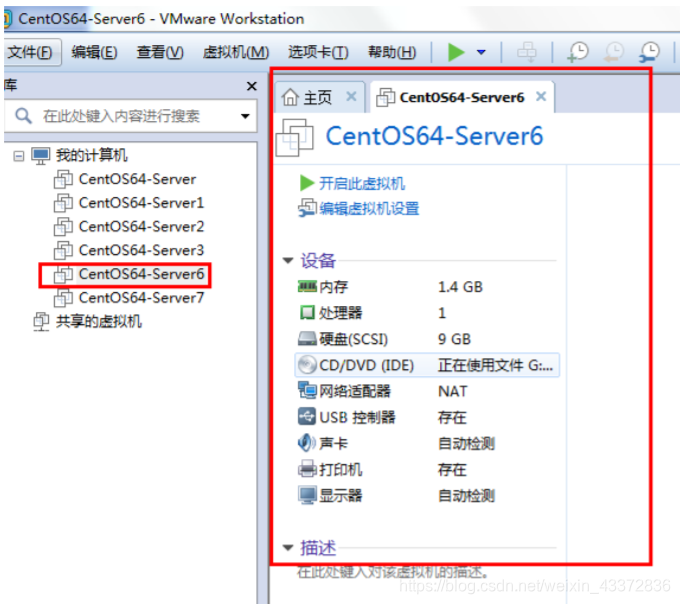Close the CentOS64-Server6 tab
680x604 pixels.
(x=541, y=96)
